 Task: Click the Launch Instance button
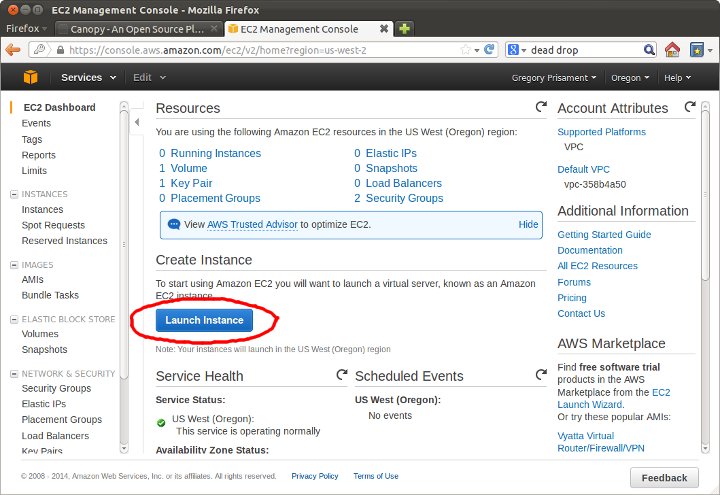(204, 320)
